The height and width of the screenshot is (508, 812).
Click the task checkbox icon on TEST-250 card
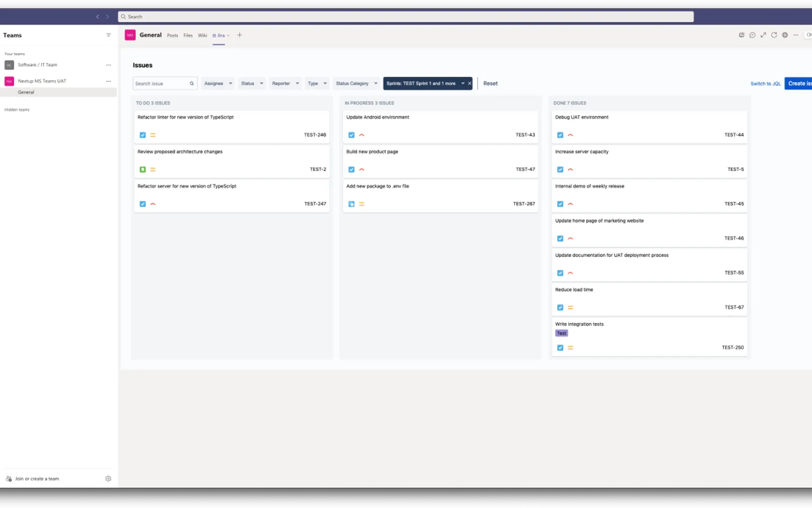[x=560, y=347]
